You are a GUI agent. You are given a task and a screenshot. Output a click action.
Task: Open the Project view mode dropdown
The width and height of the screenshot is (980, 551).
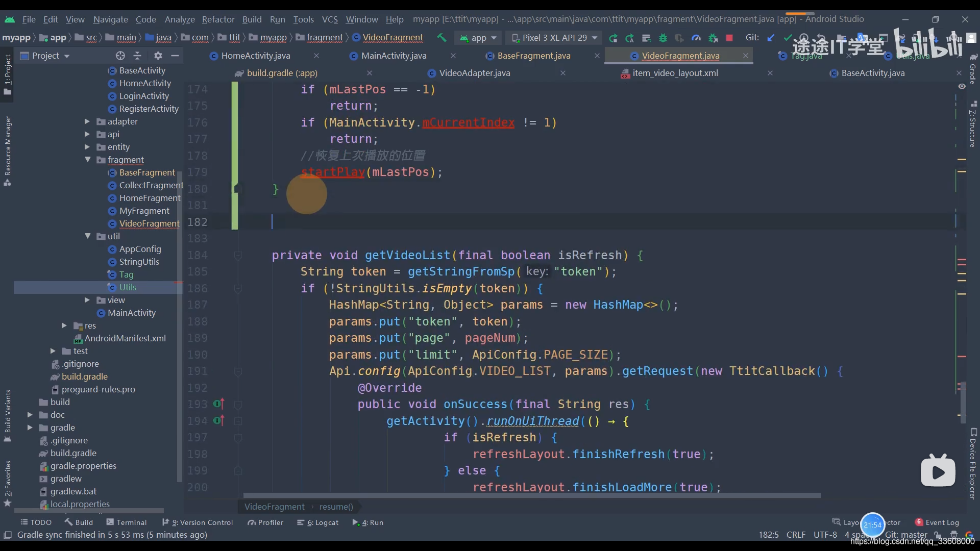click(x=45, y=56)
